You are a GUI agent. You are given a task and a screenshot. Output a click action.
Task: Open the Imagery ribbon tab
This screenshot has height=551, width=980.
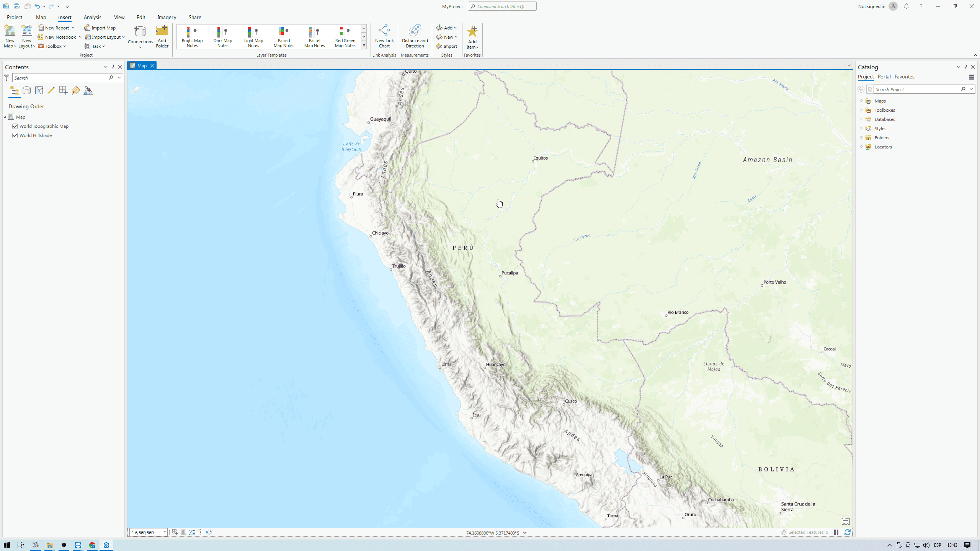coord(167,17)
